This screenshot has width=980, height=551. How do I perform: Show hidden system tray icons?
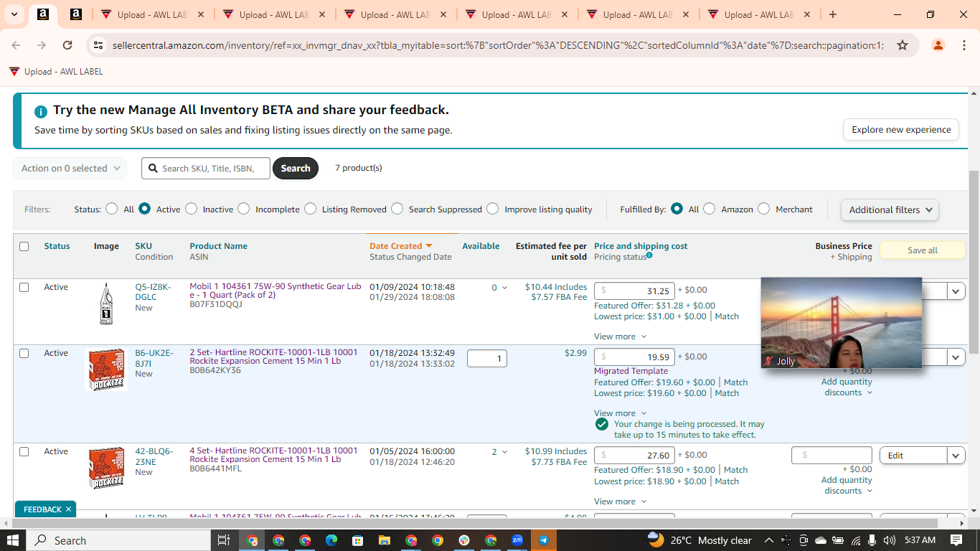769,540
